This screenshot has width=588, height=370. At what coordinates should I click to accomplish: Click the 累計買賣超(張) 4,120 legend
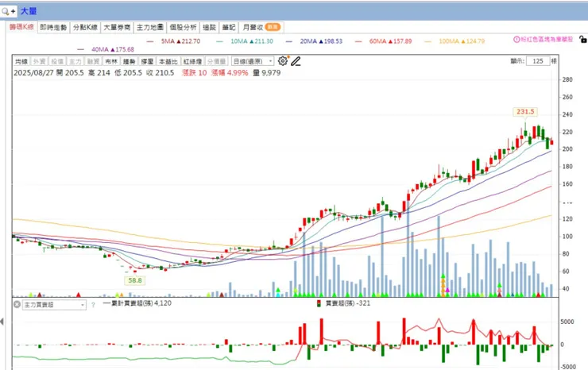pos(137,303)
